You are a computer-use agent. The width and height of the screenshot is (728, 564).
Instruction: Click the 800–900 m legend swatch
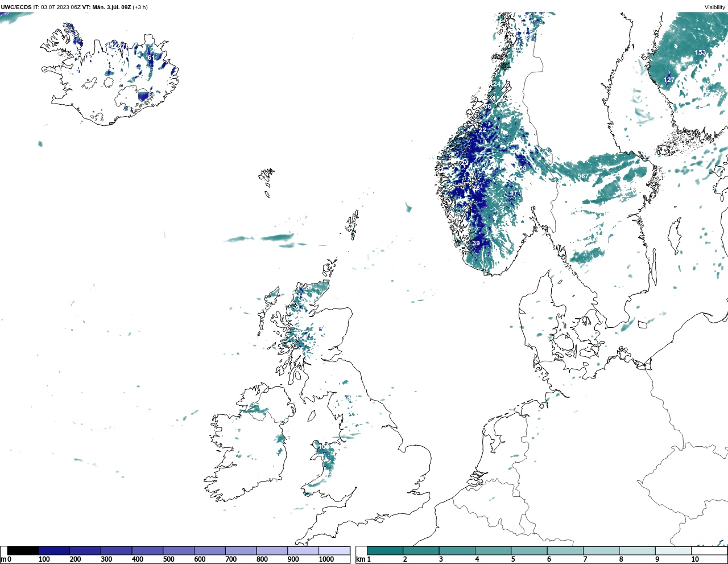click(x=272, y=550)
